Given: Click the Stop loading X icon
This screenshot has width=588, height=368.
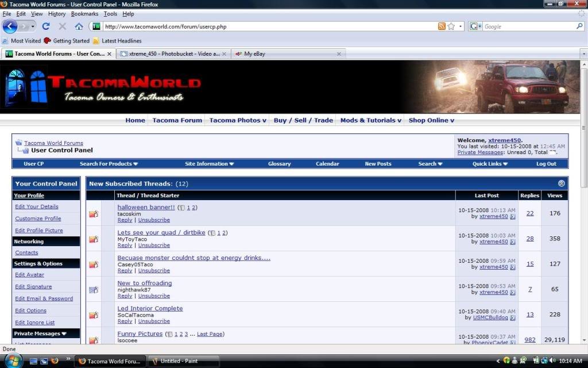Looking at the screenshot, I should point(62,26).
